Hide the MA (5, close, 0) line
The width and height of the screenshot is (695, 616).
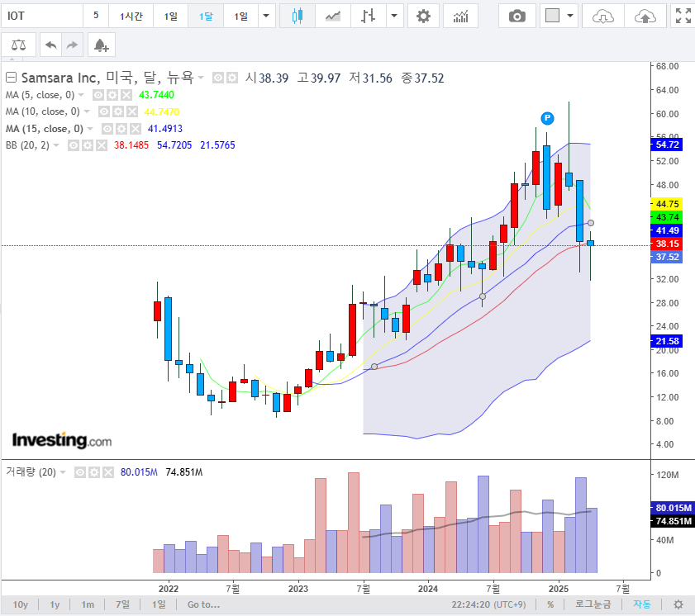[x=98, y=95]
